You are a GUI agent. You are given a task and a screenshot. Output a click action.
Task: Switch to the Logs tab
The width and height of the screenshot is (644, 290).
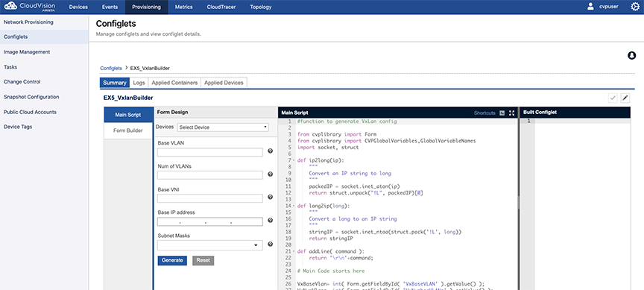tap(139, 83)
